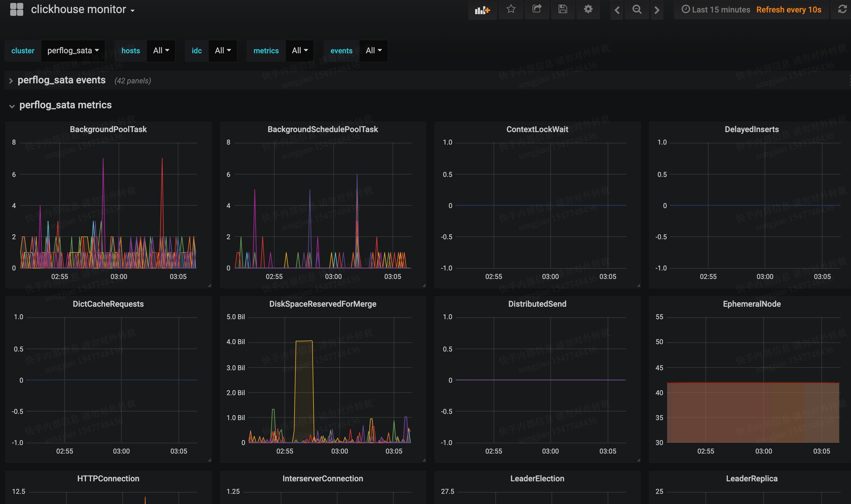
Task: Open the Share dashboard icon
Action: click(537, 9)
